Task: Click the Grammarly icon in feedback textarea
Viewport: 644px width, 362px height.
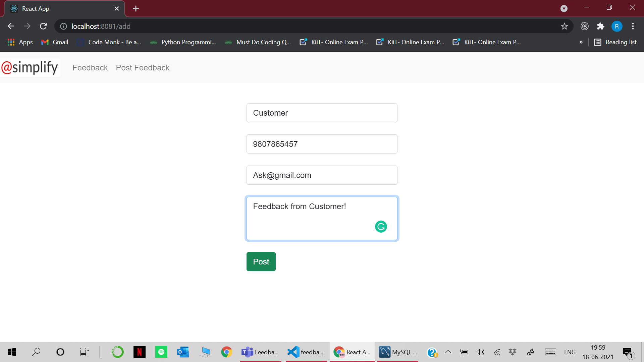Action: (381, 227)
